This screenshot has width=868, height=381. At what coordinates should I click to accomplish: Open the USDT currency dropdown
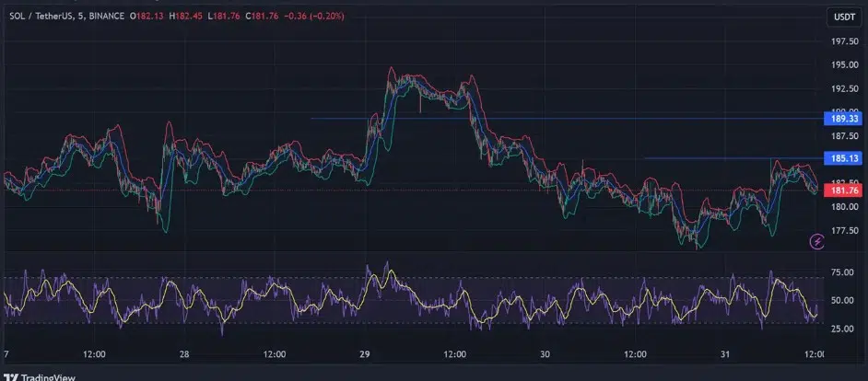(x=843, y=18)
